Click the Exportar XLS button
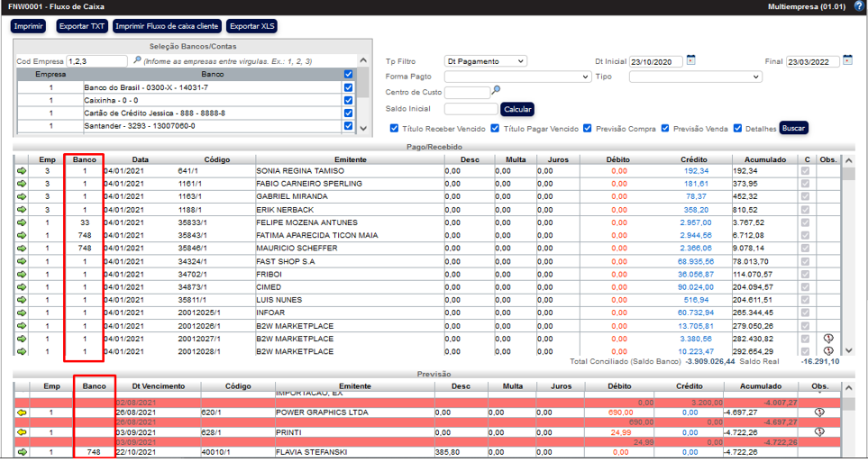 pos(251,26)
